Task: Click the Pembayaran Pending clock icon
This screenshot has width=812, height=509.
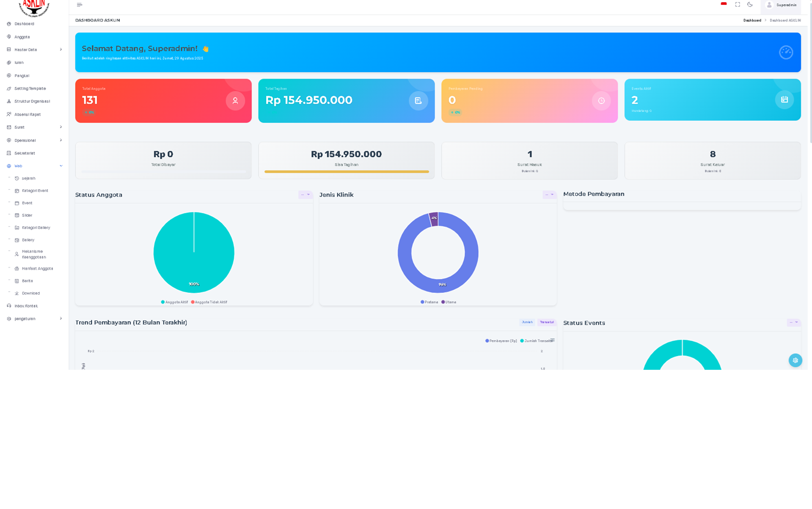Action: [x=601, y=101]
